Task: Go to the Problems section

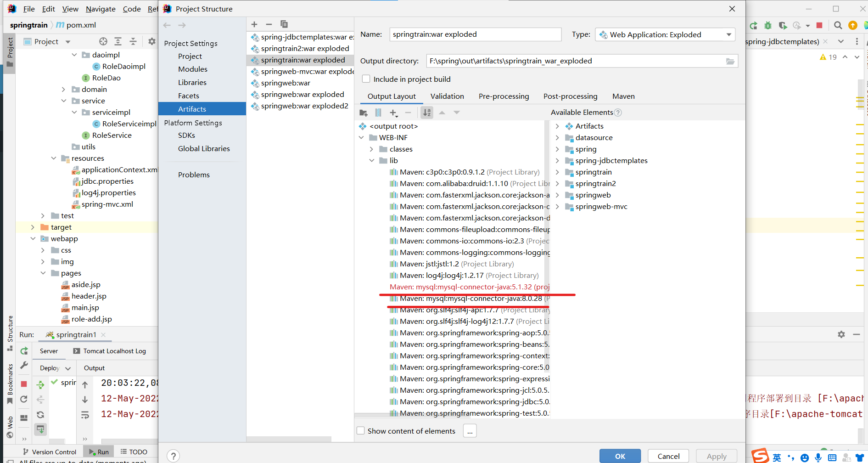Action: tap(194, 175)
